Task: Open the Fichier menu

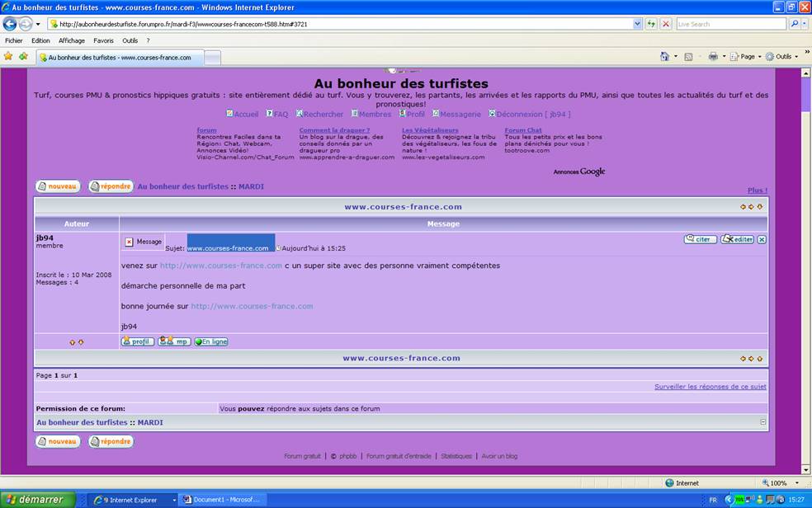Action: [13, 40]
